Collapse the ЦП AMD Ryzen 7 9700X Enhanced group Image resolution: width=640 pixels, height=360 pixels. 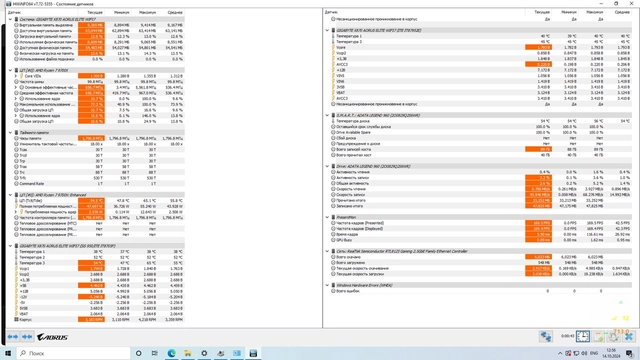[11, 195]
